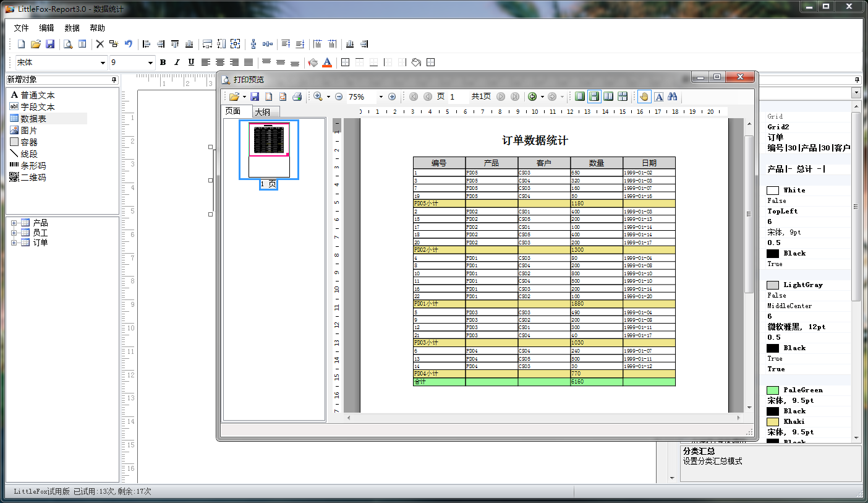Viewport: 868px width, 503px height.
Task: Expand the 订单 data tree node
Action: point(14,243)
